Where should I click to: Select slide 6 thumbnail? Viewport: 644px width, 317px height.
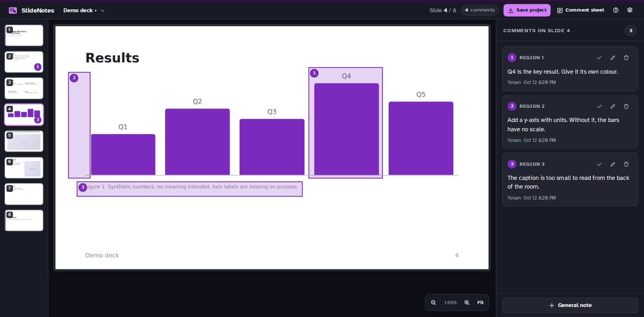coord(24,168)
